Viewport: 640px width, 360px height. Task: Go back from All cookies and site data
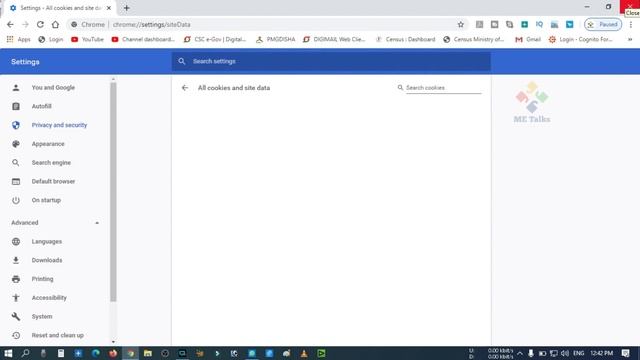[x=185, y=88]
